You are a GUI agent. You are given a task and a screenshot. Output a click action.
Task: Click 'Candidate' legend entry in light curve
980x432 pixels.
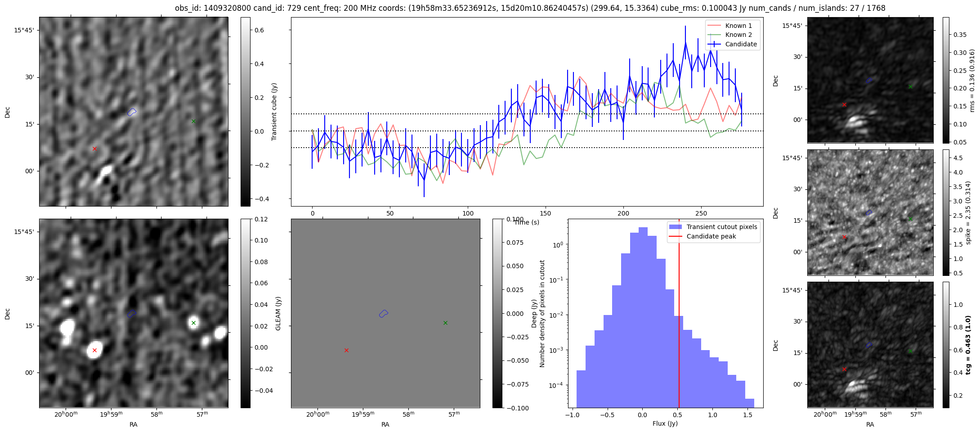tap(741, 44)
